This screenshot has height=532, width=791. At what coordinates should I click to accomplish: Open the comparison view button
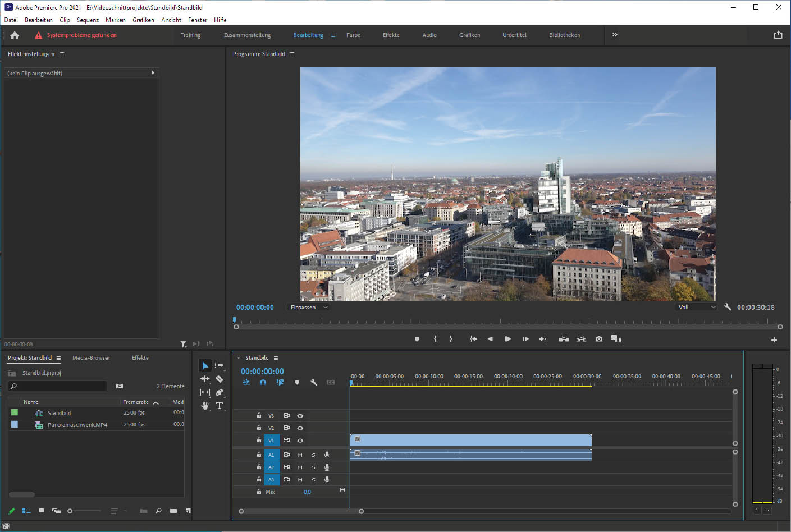point(616,339)
